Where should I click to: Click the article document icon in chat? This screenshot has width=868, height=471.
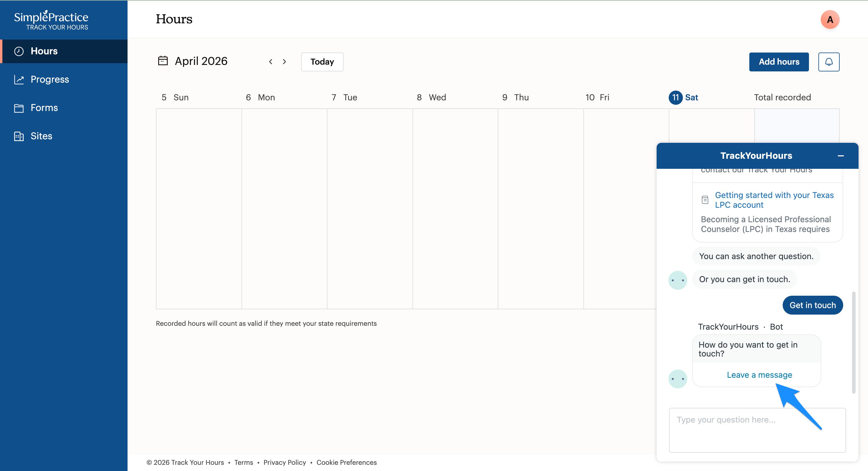(x=705, y=200)
